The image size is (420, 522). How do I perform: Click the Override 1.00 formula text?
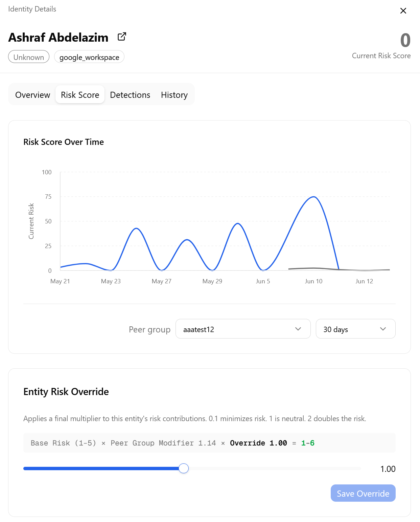258,443
